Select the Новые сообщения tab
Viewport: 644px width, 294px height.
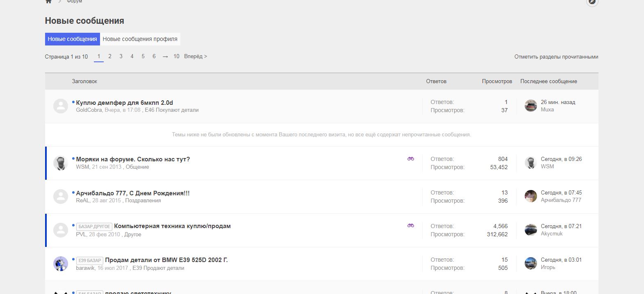click(72, 39)
